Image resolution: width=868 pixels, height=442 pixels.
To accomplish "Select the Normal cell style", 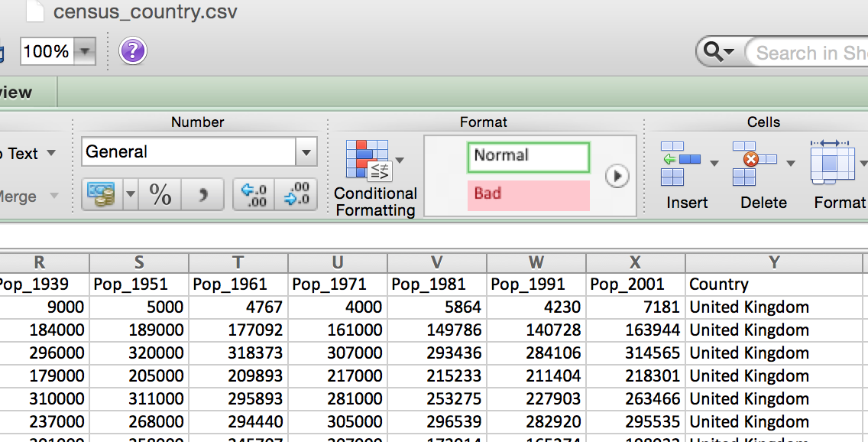I will [528, 157].
